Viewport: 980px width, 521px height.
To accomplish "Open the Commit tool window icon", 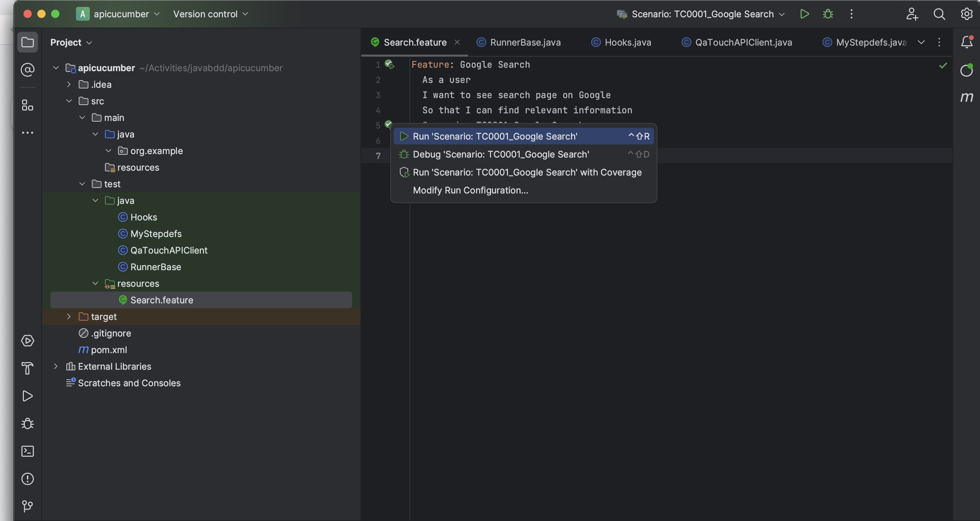I will (x=27, y=70).
